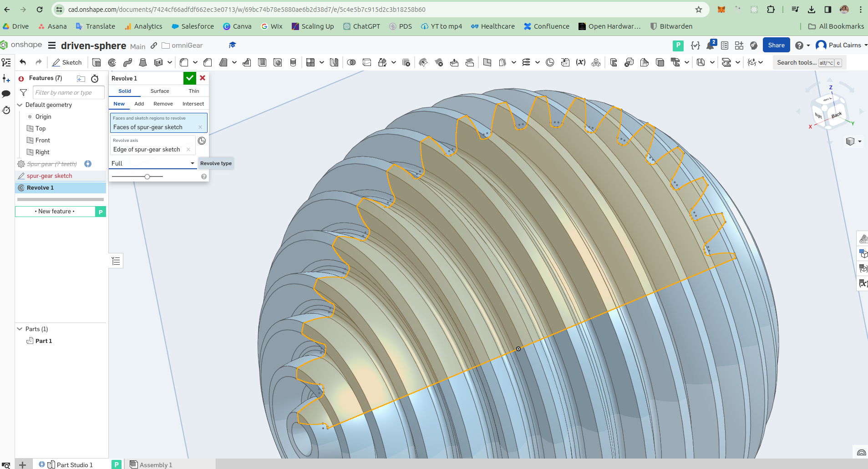Click the feature list rollback bar
The image size is (868, 469).
pos(61,199)
